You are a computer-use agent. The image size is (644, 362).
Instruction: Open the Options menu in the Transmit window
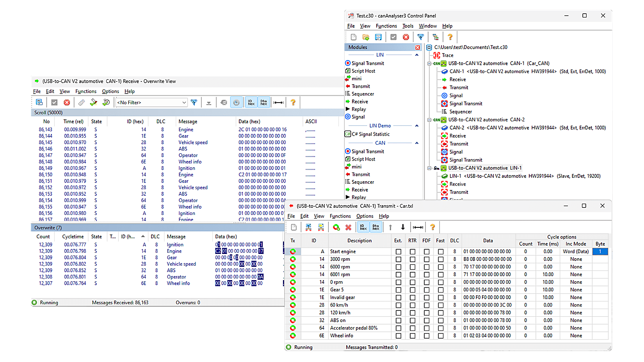click(x=365, y=216)
